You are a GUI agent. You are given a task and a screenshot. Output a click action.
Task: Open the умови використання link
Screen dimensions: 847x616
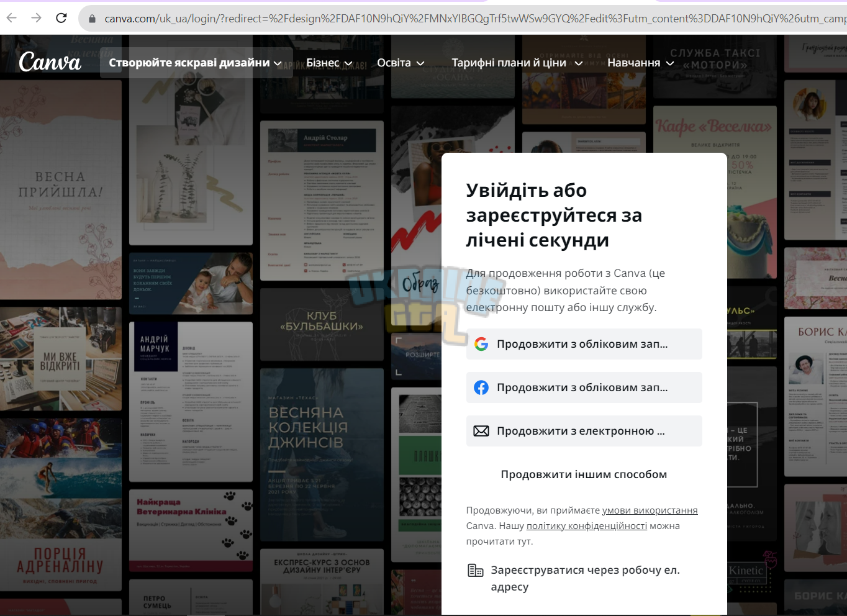pyautogui.click(x=650, y=510)
